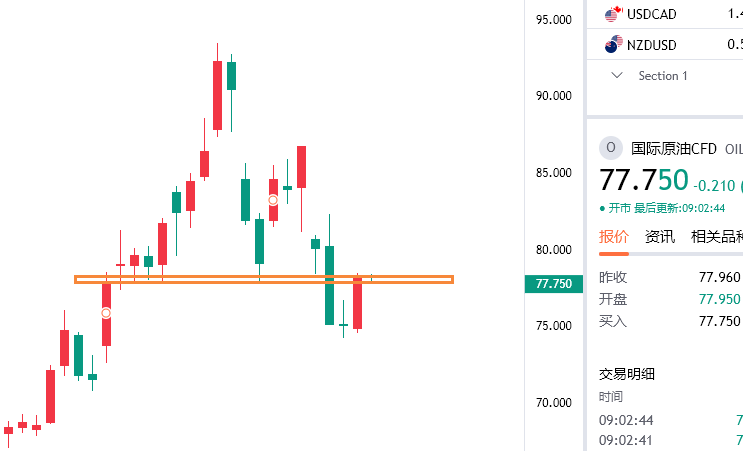Click the green 开市 status dot
Viewport: 743px width, 451px height.
point(602,208)
